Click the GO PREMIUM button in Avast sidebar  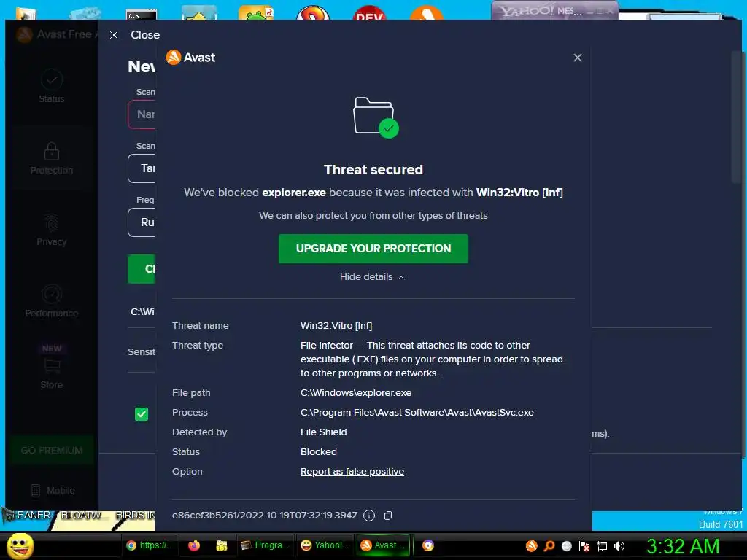52,450
